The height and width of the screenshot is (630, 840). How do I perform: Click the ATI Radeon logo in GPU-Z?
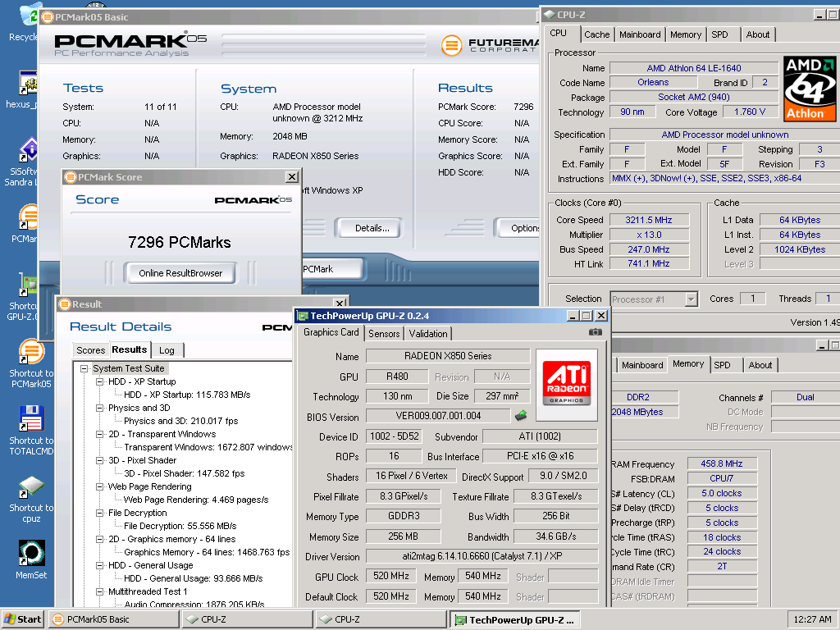pos(566,385)
